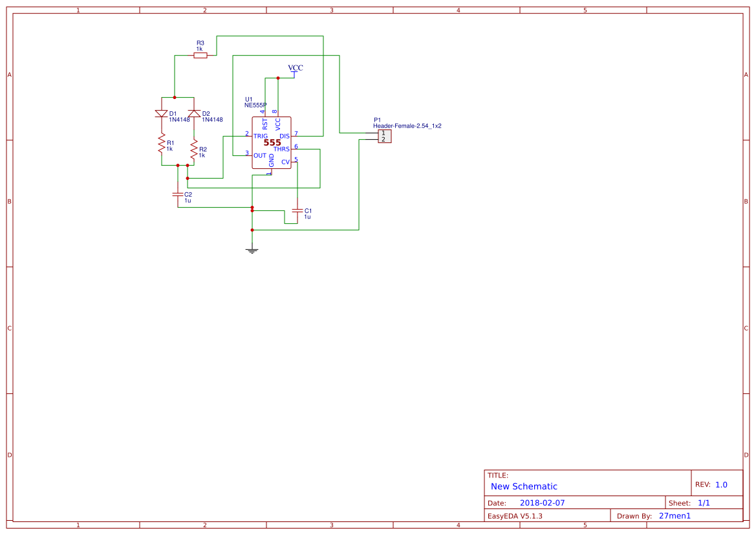Click header connector P1 symbol
This screenshot has height=535, width=756.
pos(384,136)
